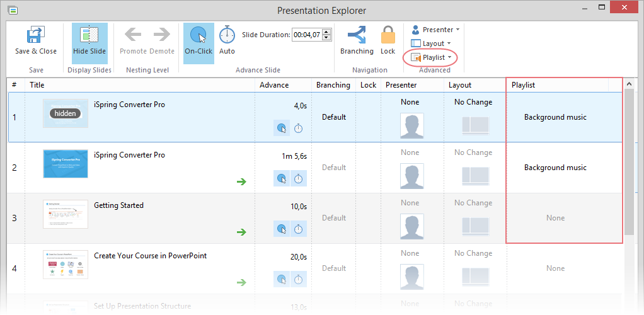This screenshot has height=315, width=644.
Task: Click green arrow in Getting Started row
Action: [242, 232]
